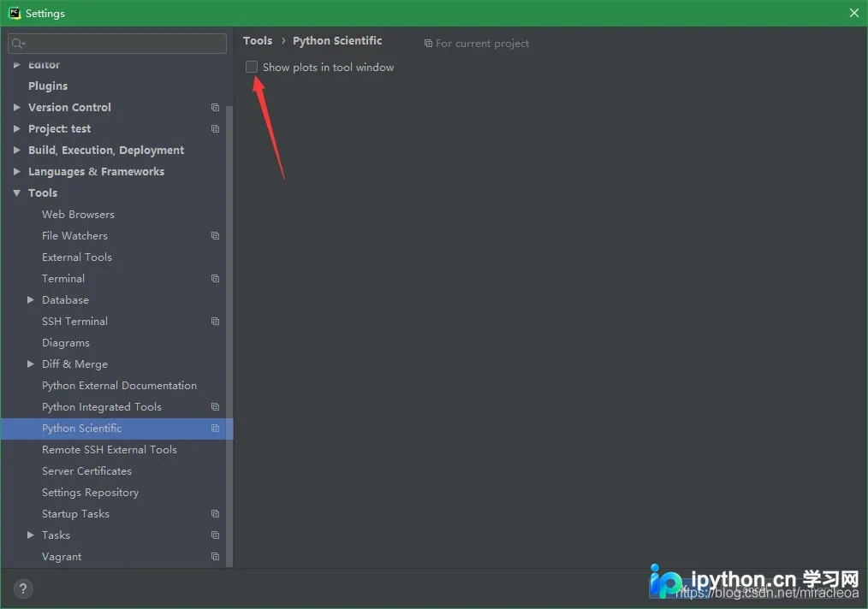The image size is (868, 609).
Task: Click project-level icon beside File Watchers
Action: pos(216,235)
